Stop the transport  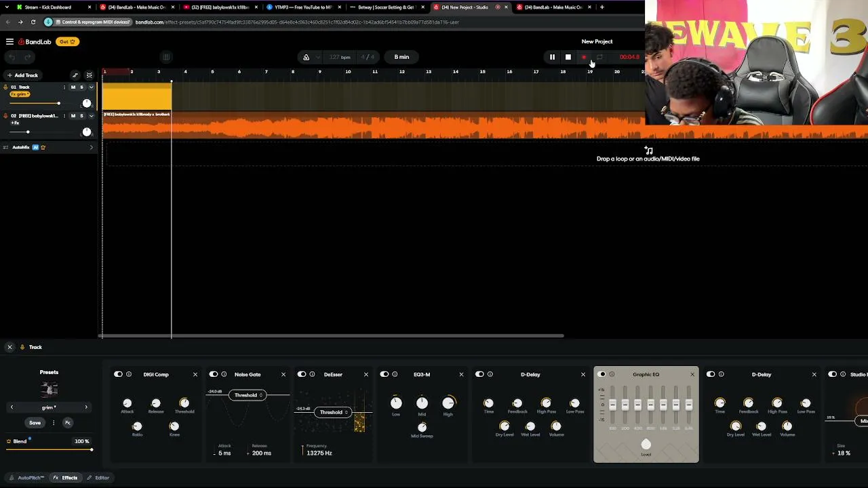point(568,57)
